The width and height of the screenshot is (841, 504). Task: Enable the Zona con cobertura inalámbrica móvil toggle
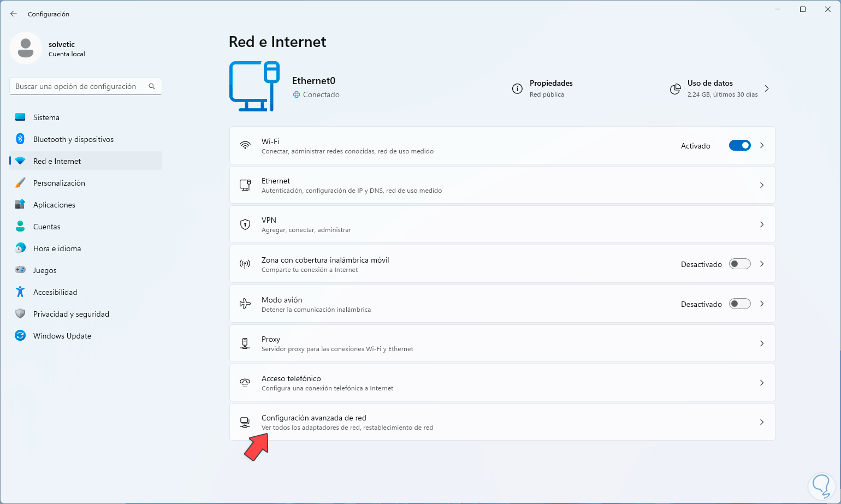pos(740,264)
